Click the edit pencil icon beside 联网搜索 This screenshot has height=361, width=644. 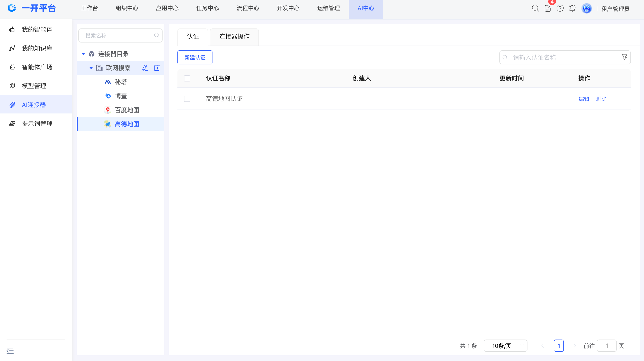(145, 68)
